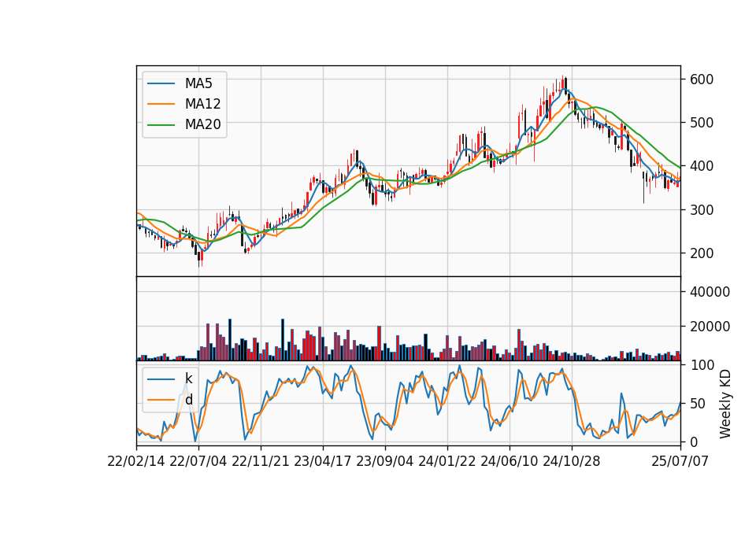The image size is (756, 543).
Task: Click the 23/04/17 date label
Action: pos(323,461)
